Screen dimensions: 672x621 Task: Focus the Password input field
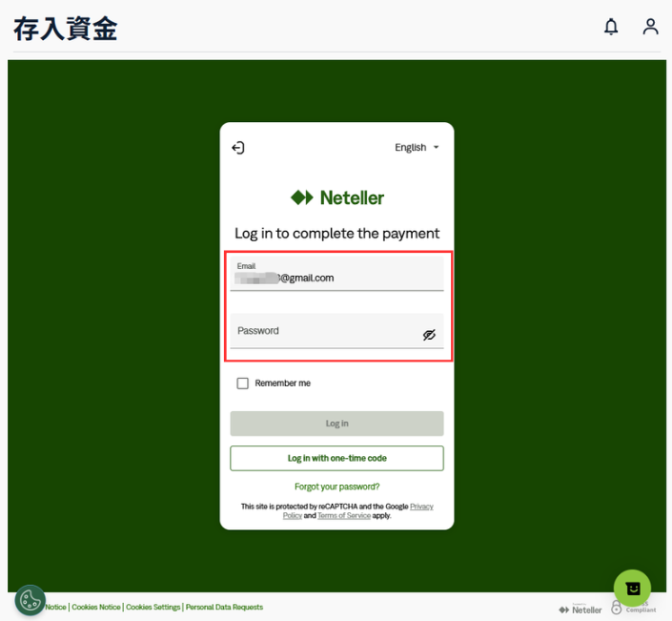(336, 331)
